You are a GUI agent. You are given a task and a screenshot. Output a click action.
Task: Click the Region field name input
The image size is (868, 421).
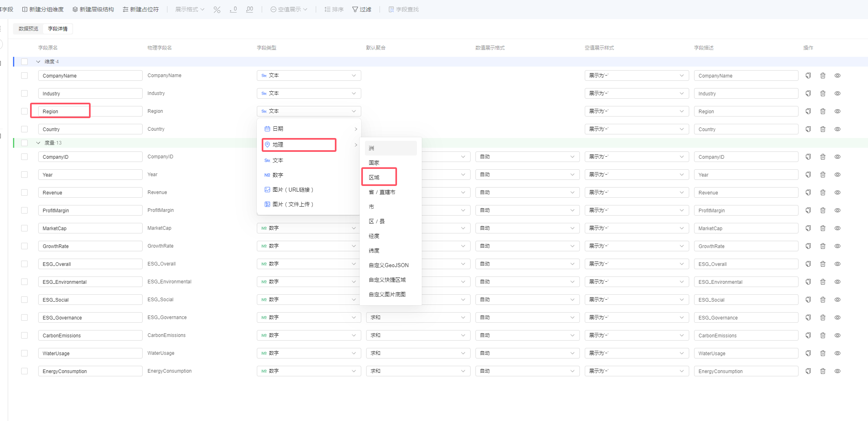90,111
